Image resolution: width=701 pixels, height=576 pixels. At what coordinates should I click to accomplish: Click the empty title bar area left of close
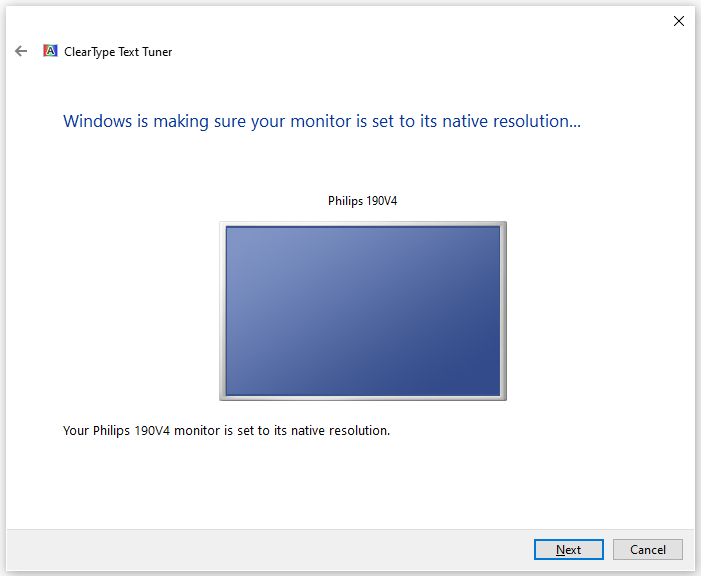point(350,21)
